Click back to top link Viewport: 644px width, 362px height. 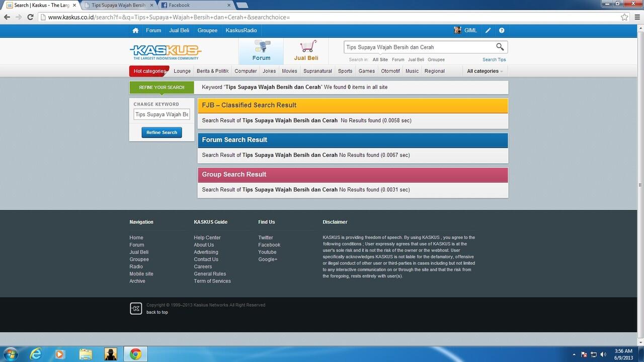pos(157,312)
